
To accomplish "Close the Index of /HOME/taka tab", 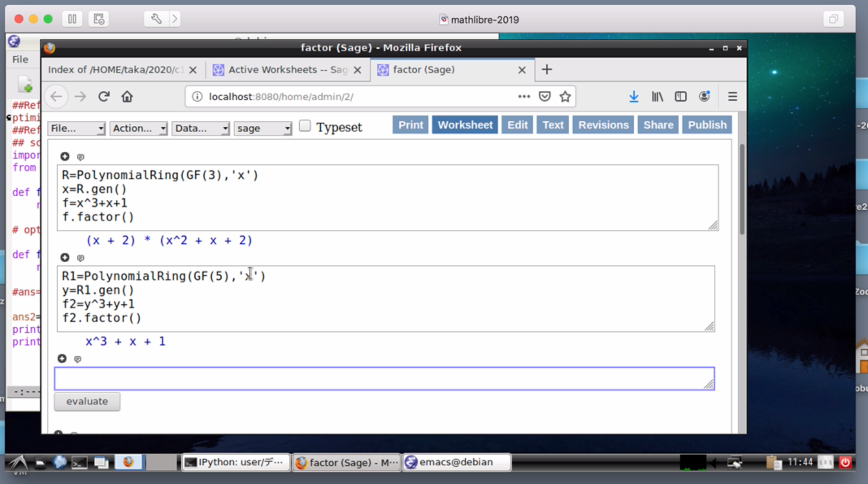I will [193, 70].
